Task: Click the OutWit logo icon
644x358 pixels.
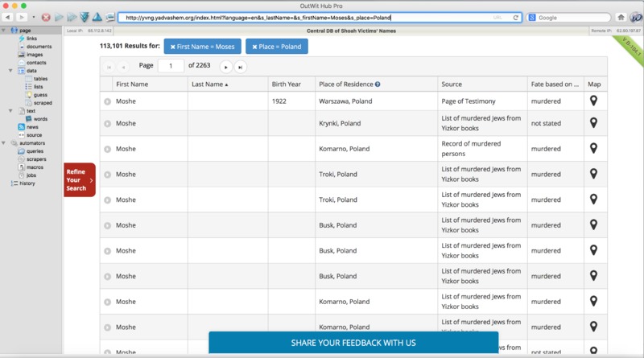Action: click(636, 17)
